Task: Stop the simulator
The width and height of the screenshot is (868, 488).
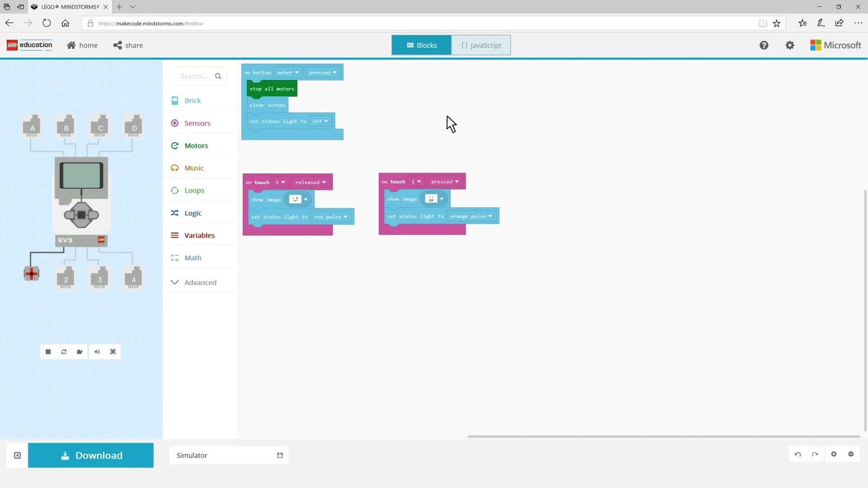Action: [x=48, y=352]
